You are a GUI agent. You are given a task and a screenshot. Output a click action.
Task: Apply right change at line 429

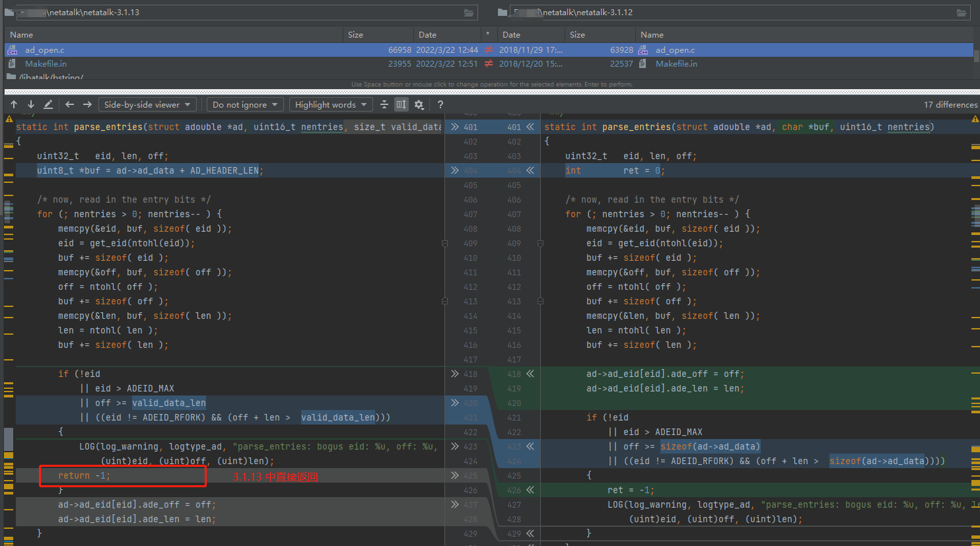pos(530,533)
